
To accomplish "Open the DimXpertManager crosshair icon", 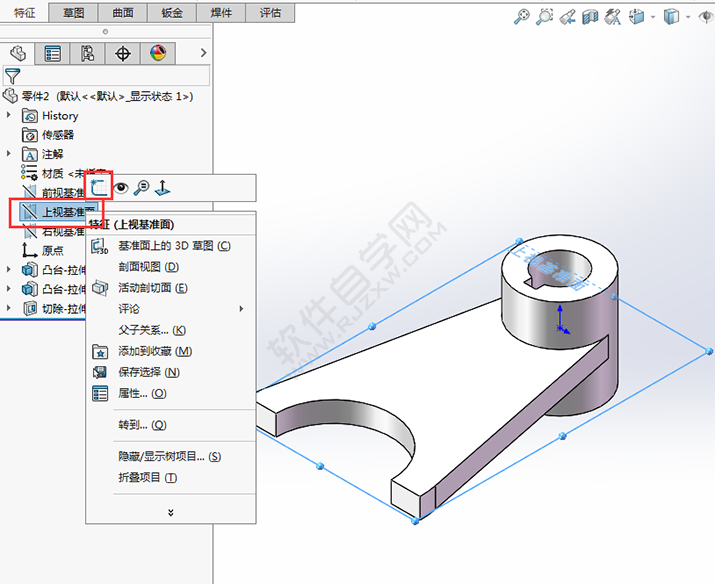I will 123,53.
